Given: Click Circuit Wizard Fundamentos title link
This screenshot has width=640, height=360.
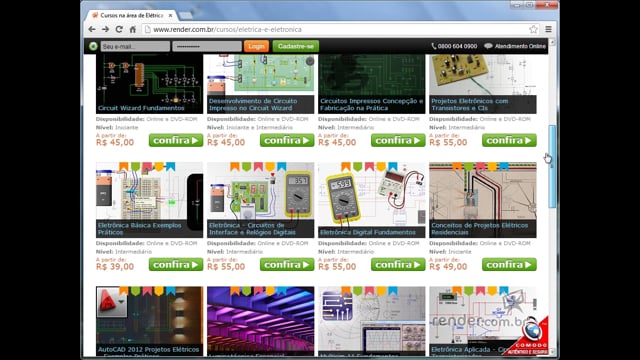Looking at the screenshot, I should [141, 108].
